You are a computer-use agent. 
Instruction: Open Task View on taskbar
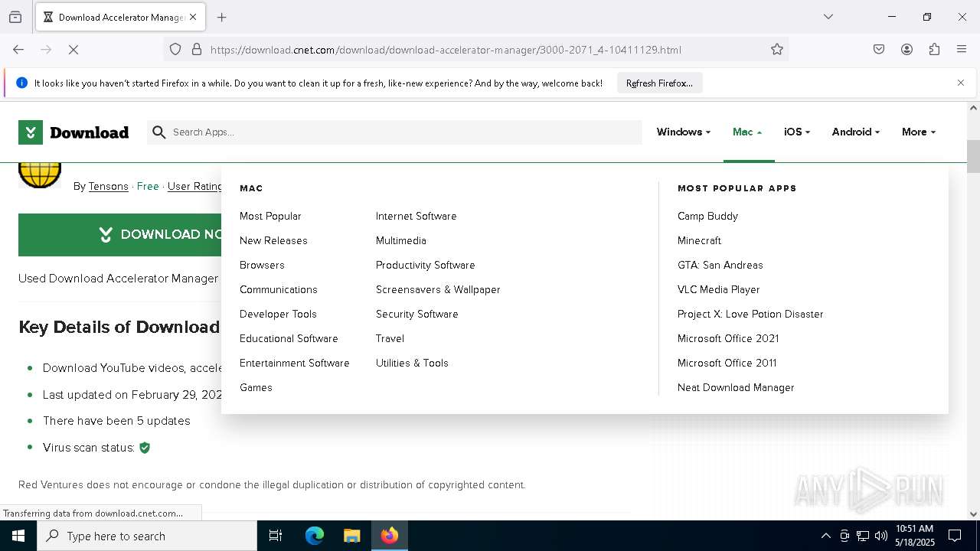[x=276, y=536]
